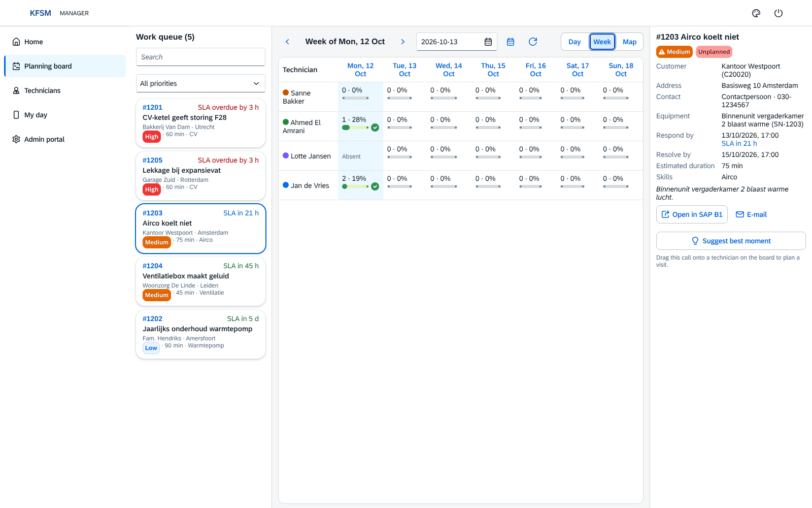This screenshot has height=508, width=812.
Task: Open the theme palette icon
Action: coord(756,13)
